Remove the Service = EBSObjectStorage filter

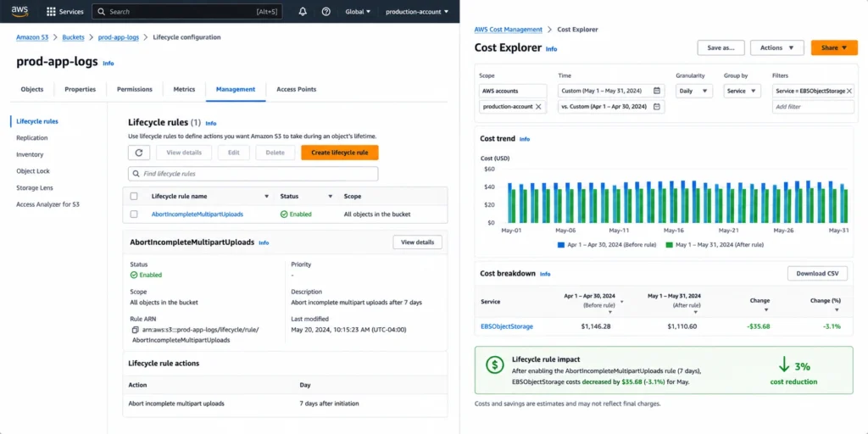849,91
